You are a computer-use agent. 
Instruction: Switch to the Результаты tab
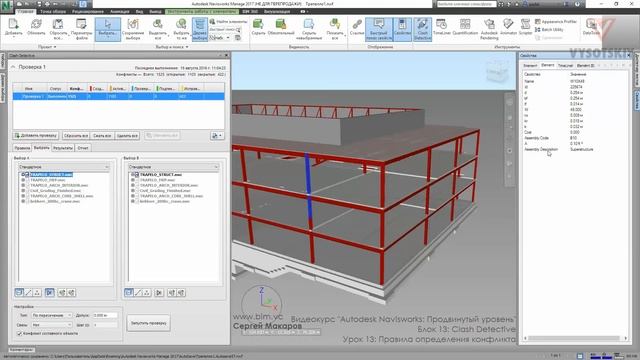(63, 148)
